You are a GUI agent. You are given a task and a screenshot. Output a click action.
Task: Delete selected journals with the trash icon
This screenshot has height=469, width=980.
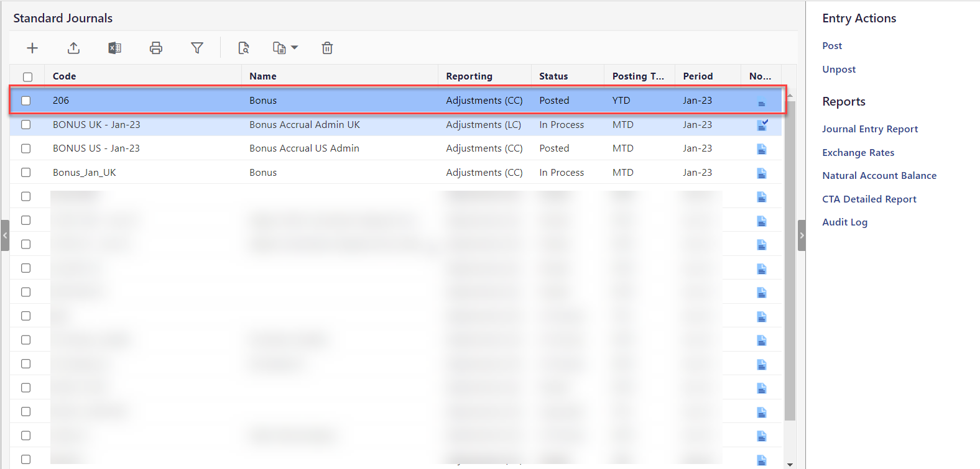click(x=327, y=48)
